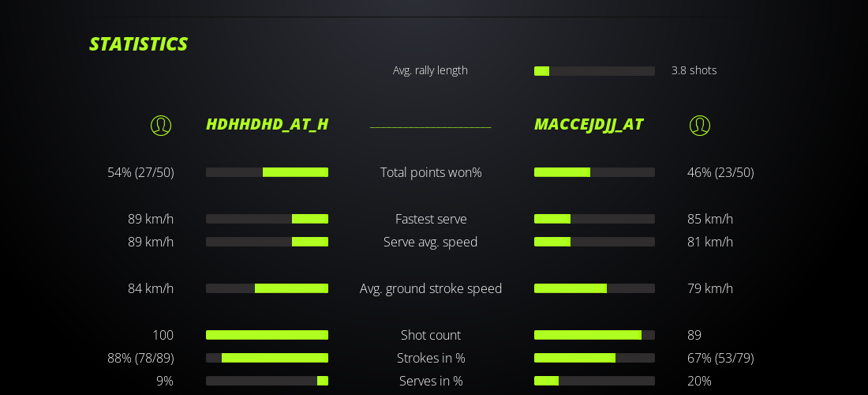This screenshot has width=868, height=395.
Task: Click the Total points won% label
Action: tap(431, 172)
